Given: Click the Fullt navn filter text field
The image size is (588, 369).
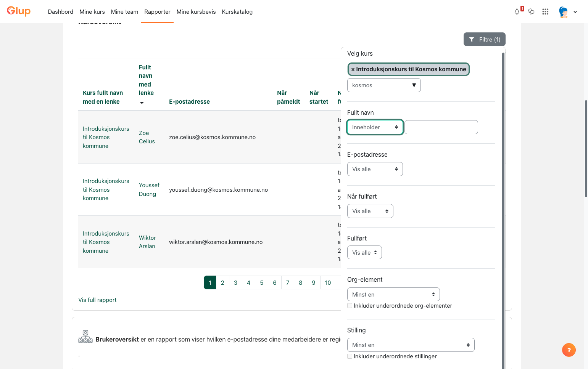Looking at the screenshot, I should click(x=441, y=127).
